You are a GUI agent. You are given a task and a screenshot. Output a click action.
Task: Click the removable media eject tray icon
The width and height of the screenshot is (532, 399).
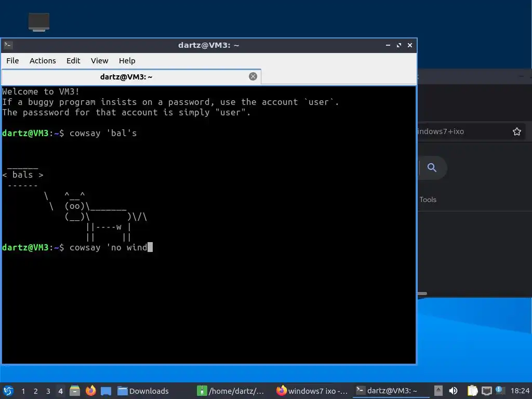pos(438,391)
